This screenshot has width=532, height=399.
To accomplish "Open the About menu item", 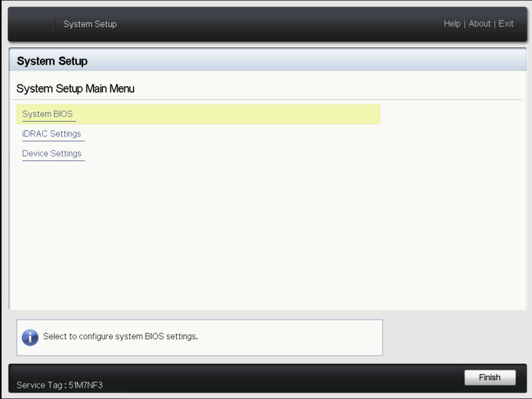I will tap(479, 24).
